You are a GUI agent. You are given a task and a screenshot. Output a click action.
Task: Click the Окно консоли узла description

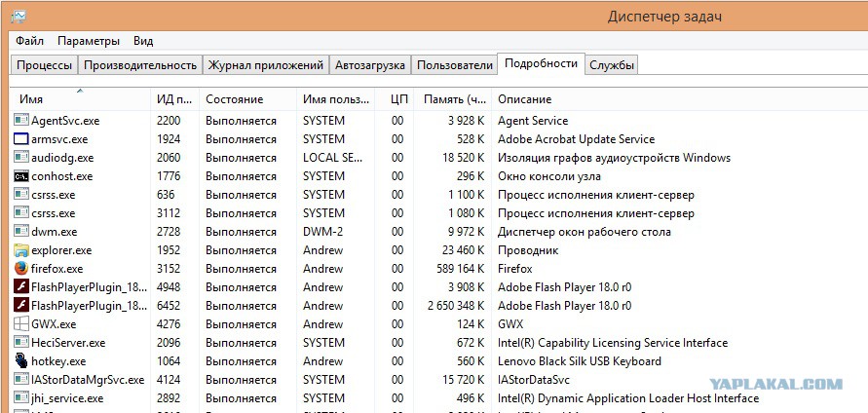pos(549,176)
